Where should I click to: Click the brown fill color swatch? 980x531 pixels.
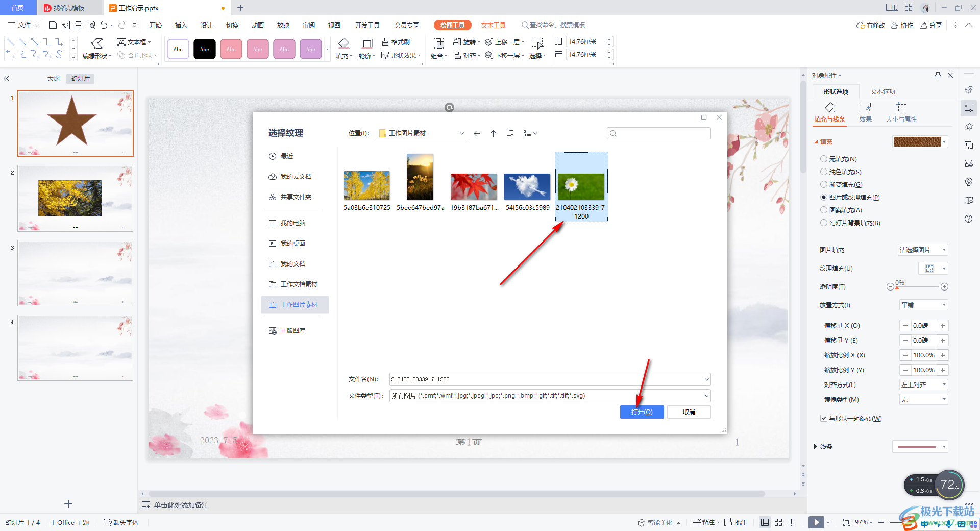pyautogui.click(x=917, y=142)
